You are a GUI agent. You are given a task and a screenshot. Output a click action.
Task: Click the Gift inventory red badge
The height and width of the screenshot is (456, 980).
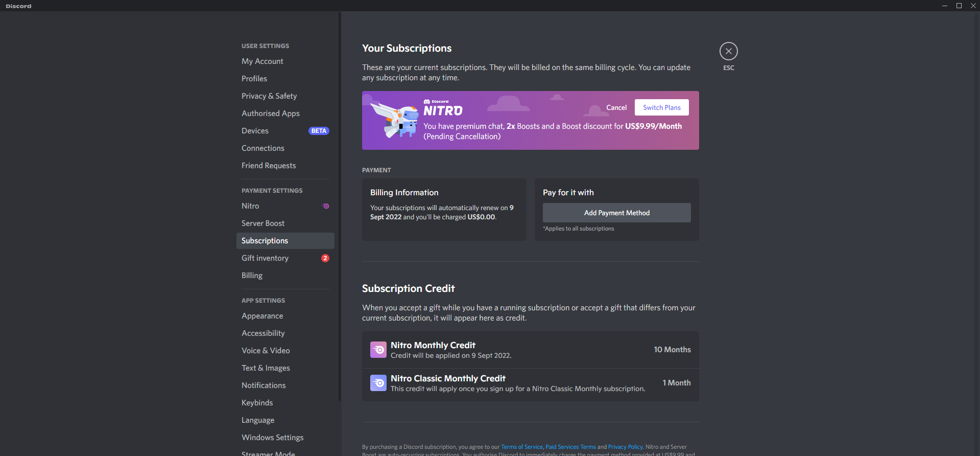pos(325,258)
